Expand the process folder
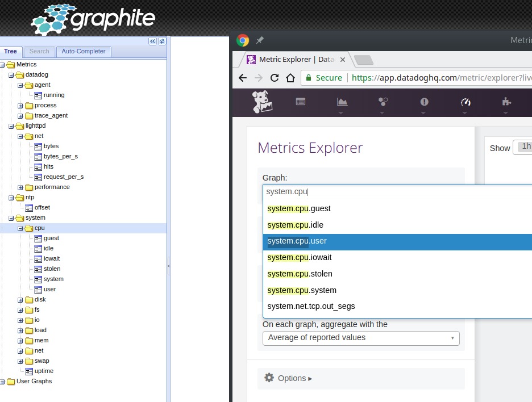Viewport: 532px width, 402px height. (x=20, y=106)
